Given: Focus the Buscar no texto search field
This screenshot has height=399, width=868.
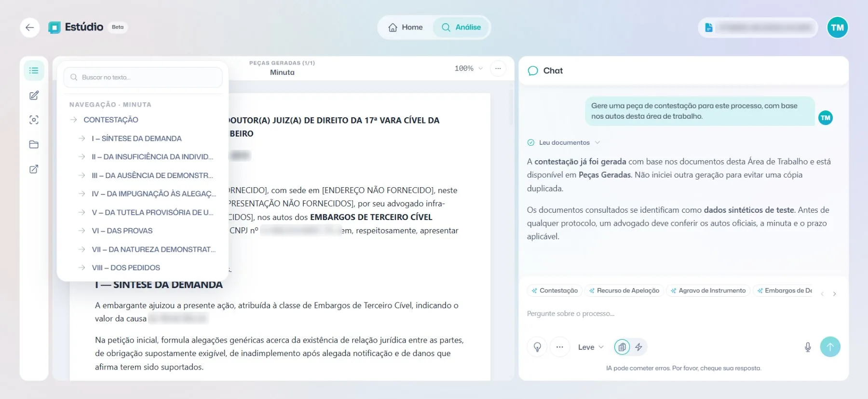Looking at the screenshot, I should click(x=143, y=77).
